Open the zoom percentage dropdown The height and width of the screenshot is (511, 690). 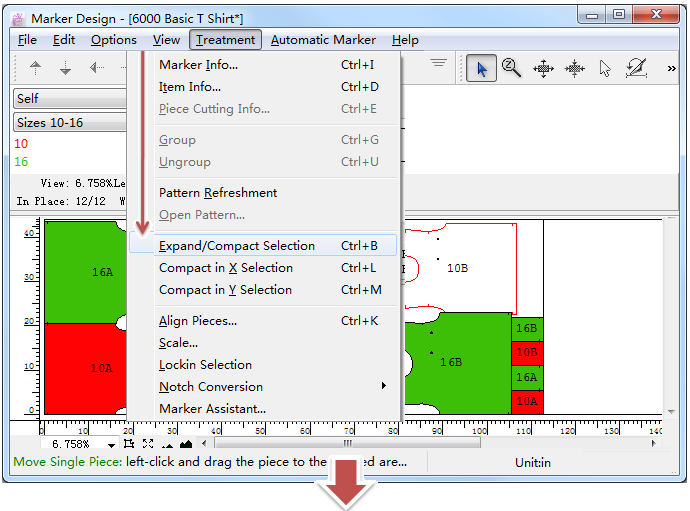(x=111, y=444)
